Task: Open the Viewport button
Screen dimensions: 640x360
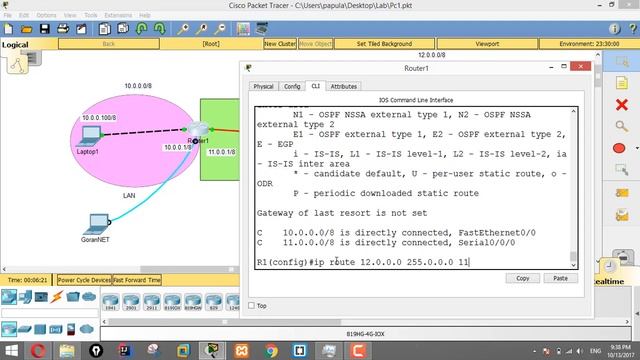Action: (x=487, y=44)
